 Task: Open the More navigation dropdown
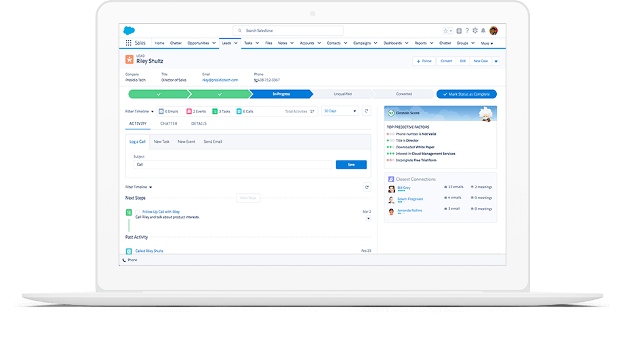pyautogui.click(x=487, y=43)
